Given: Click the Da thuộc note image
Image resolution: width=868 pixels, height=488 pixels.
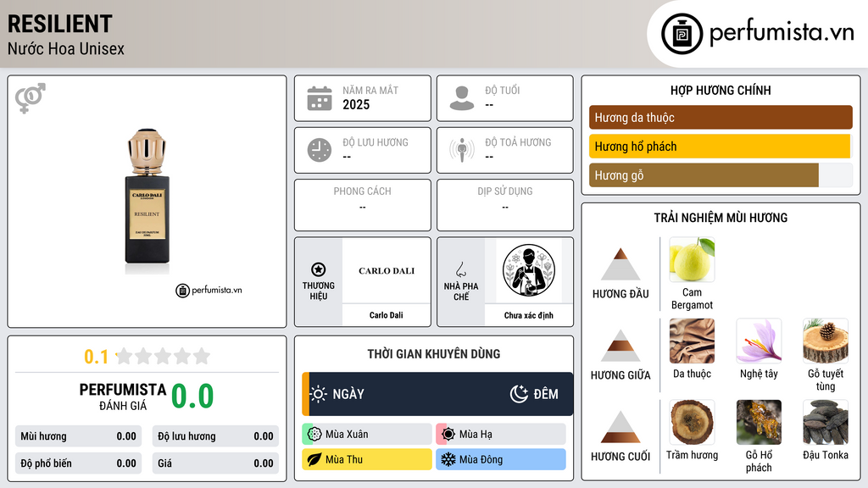Looking at the screenshot, I should (x=692, y=341).
